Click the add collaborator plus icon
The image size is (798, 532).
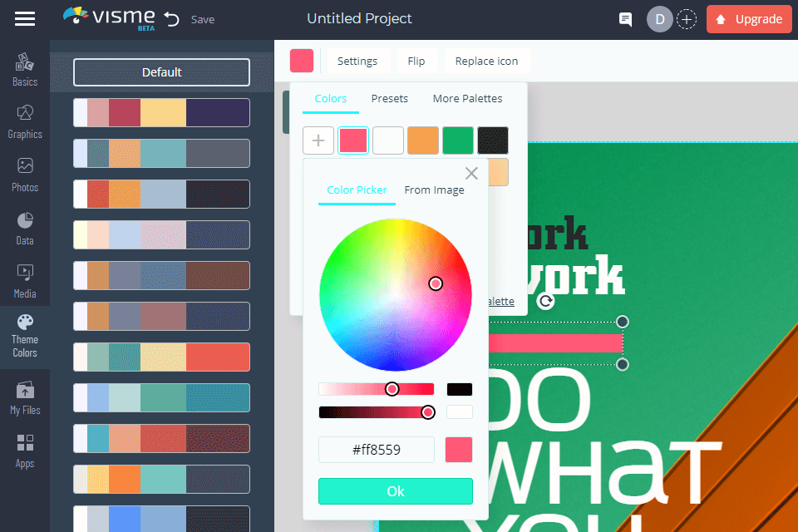point(687,19)
